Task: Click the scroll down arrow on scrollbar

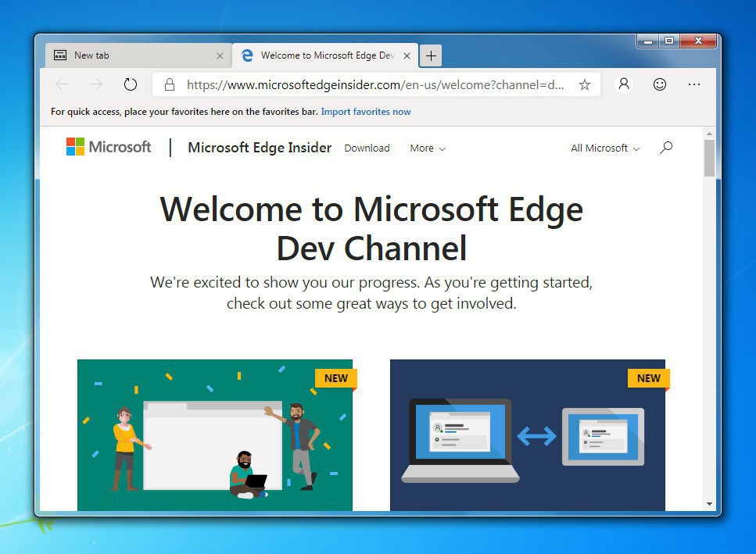Action: pyautogui.click(x=709, y=504)
